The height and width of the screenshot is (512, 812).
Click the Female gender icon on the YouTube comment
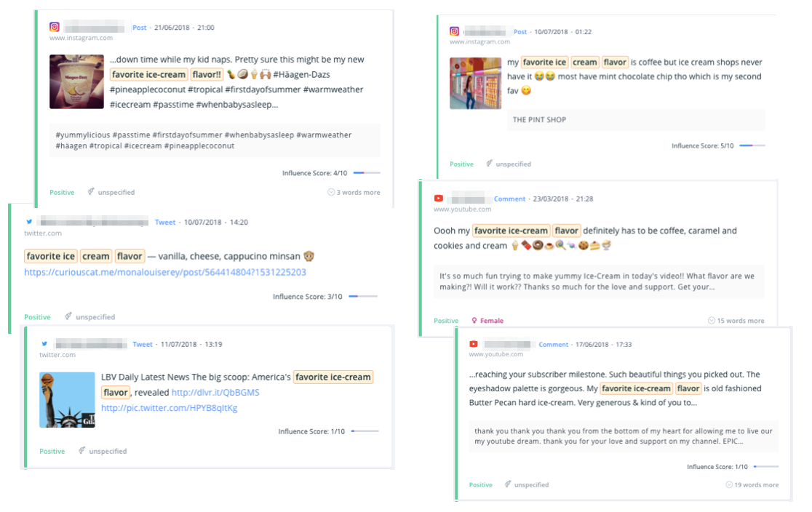coord(474,321)
